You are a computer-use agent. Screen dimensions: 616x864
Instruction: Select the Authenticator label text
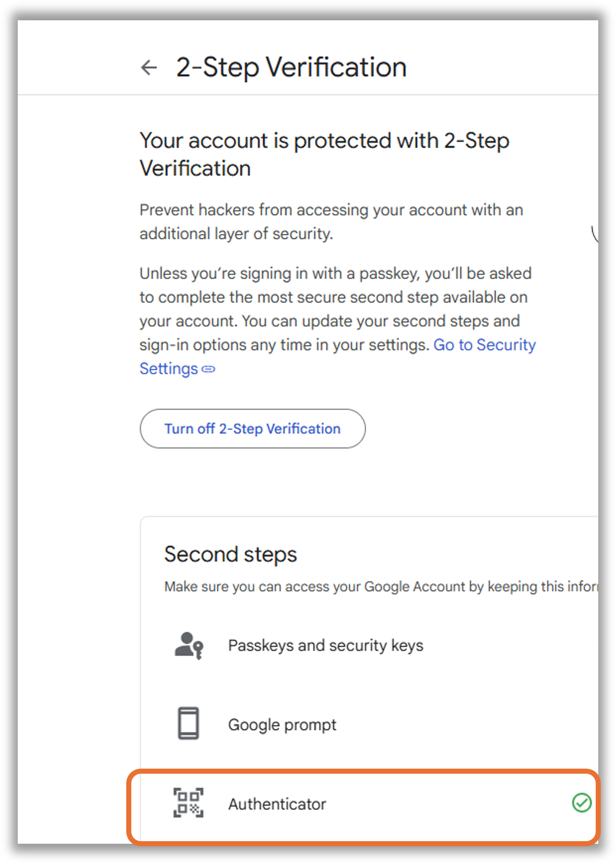[277, 804]
